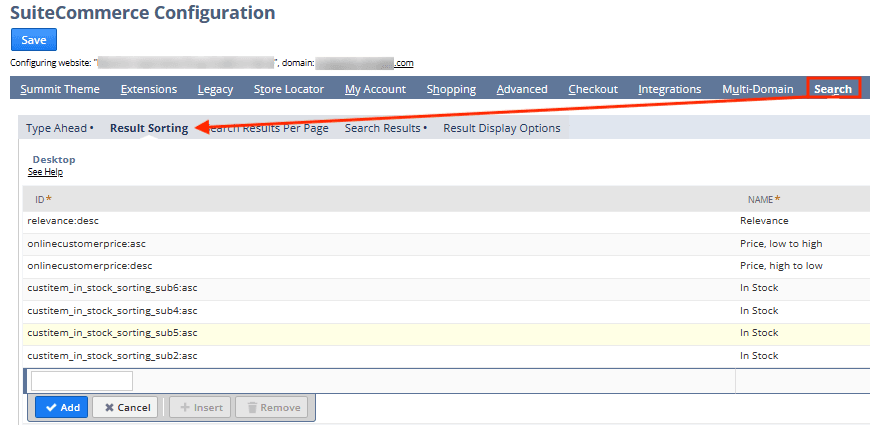Viewport: 870px width, 425px height.
Task: Open the Search tab
Action: (833, 89)
